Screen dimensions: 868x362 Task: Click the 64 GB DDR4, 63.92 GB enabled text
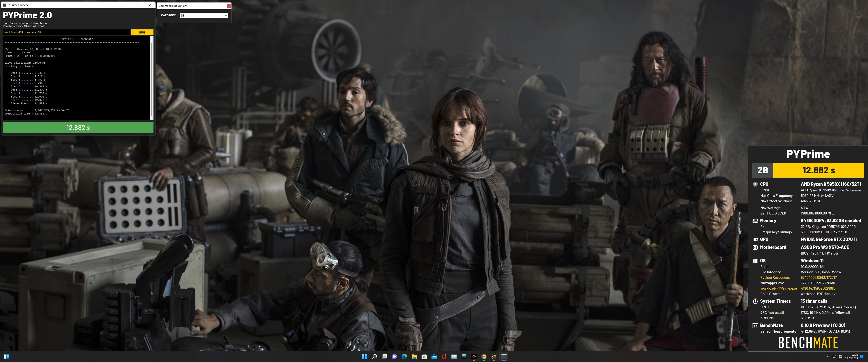pyautogui.click(x=831, y=221)
